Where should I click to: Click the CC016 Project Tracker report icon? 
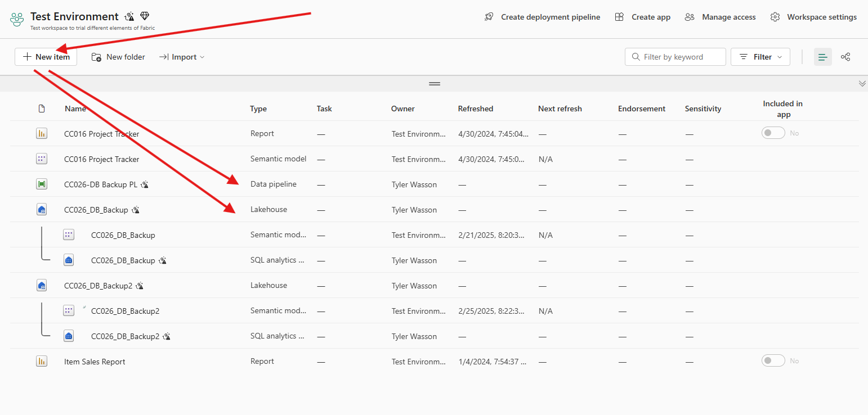[x=42, y=133]
